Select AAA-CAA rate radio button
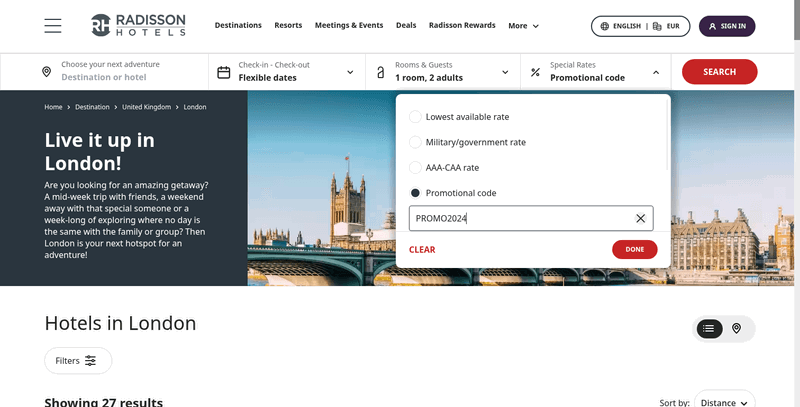The height and width of the screenshot is (407, 800). pyautogui.click(x=415, y=167)
